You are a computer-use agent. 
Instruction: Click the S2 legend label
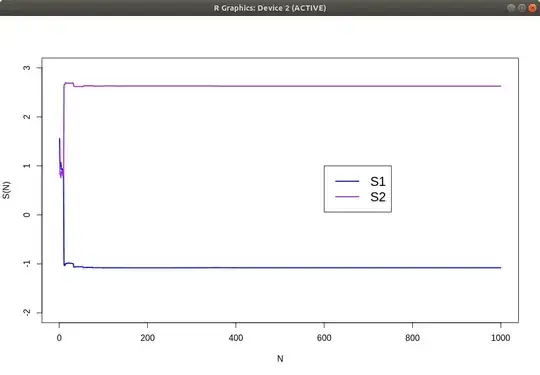pyautogui.click(x=378, y=197)
